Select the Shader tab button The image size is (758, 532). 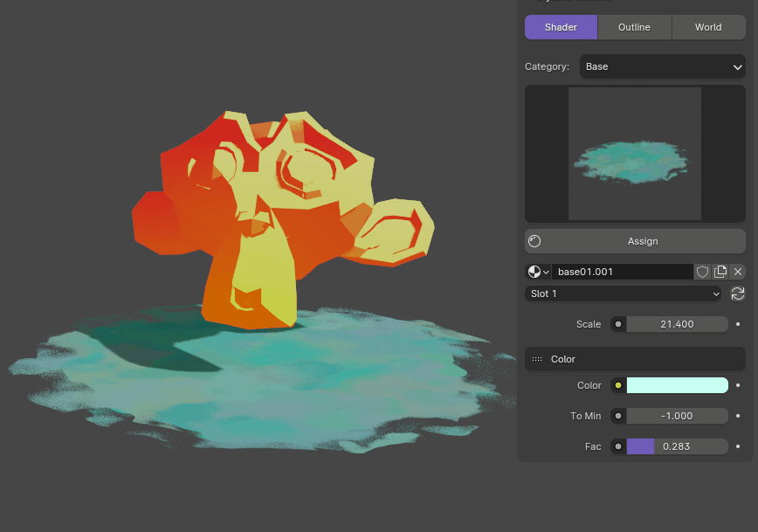pyautogui.click(x=561, y=27)
